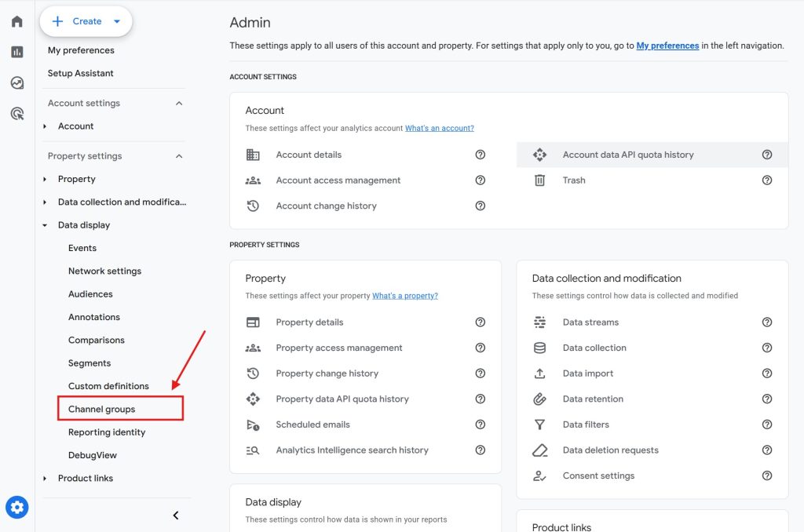Select Channel groups in the sidebar

(101, 409)
